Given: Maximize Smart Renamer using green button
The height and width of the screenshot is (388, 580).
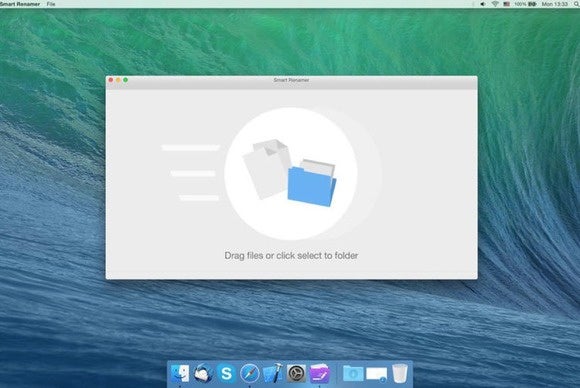Looking at the screenshot, I should pyautogui.click(x=125, y=80).
